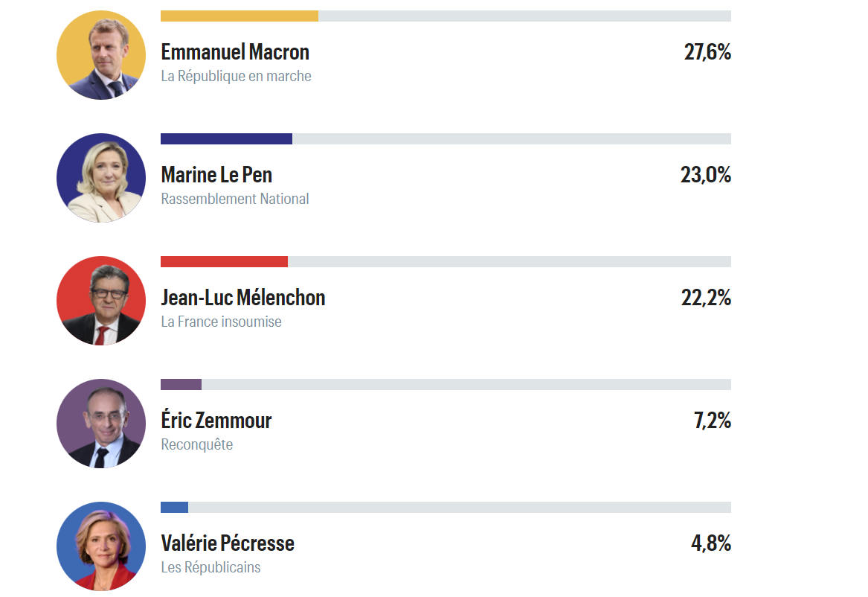
Task: Click Valérie Pécresse's circular portrait
Action: click(x=101, y=546)
